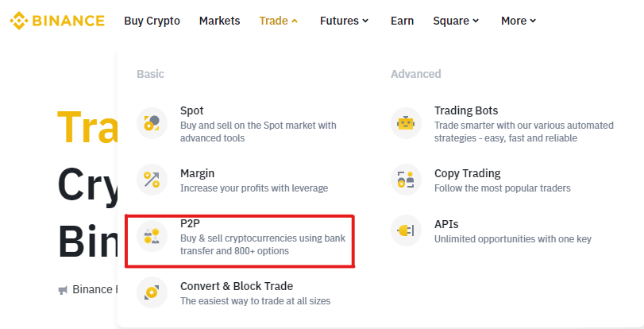Click the Copy Trading title link
Image resolution: width=644 pixels, height=329 pixels.
468,173
